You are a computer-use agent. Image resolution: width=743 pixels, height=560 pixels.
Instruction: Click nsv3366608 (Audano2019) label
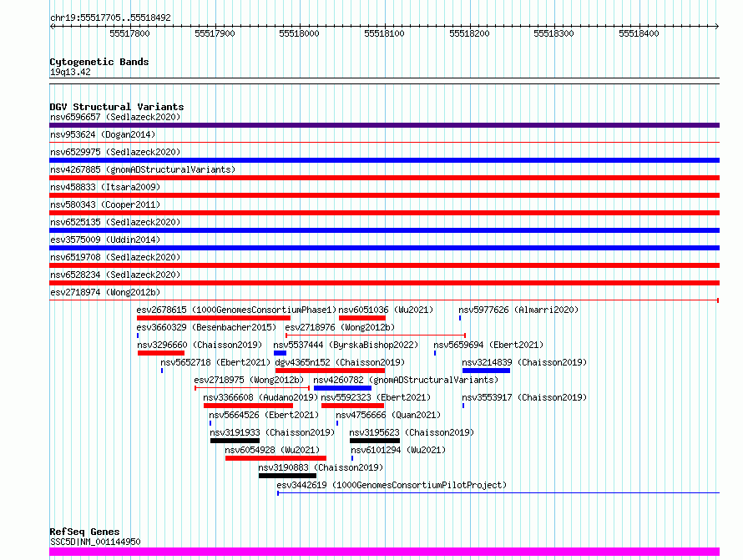click(260, 397)
